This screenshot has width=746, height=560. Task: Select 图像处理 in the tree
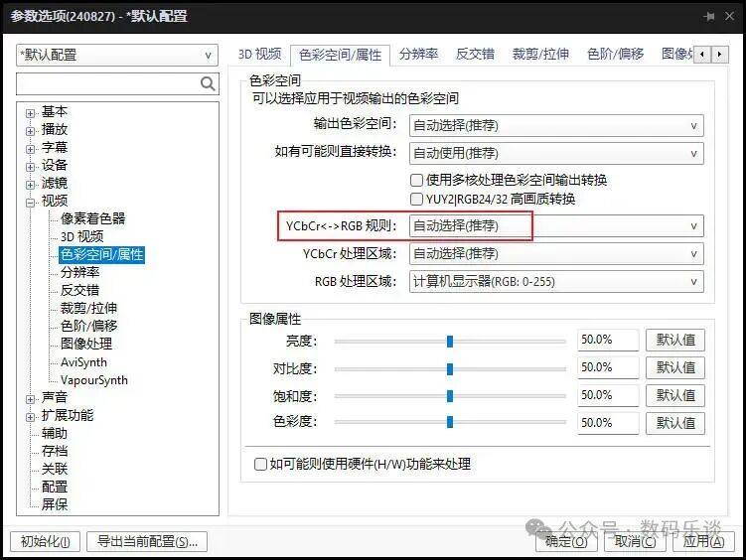(x=86, y=344)
